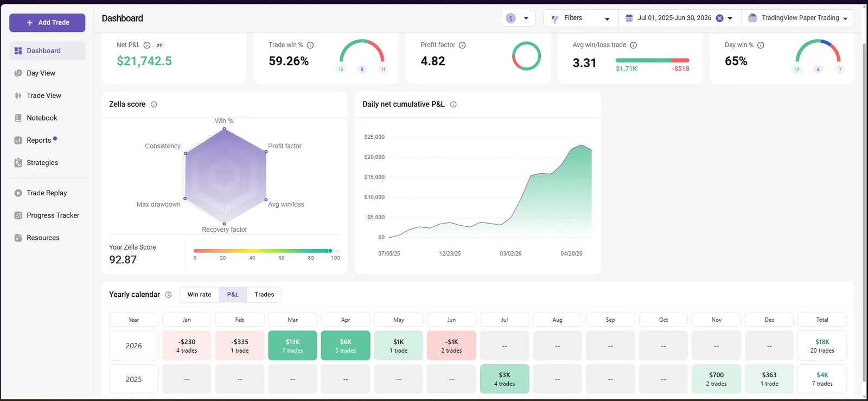This screenshot has width=868, height=401.
Task: Click the 2026 Jan -$230 cell
Action: pos(187,346)
